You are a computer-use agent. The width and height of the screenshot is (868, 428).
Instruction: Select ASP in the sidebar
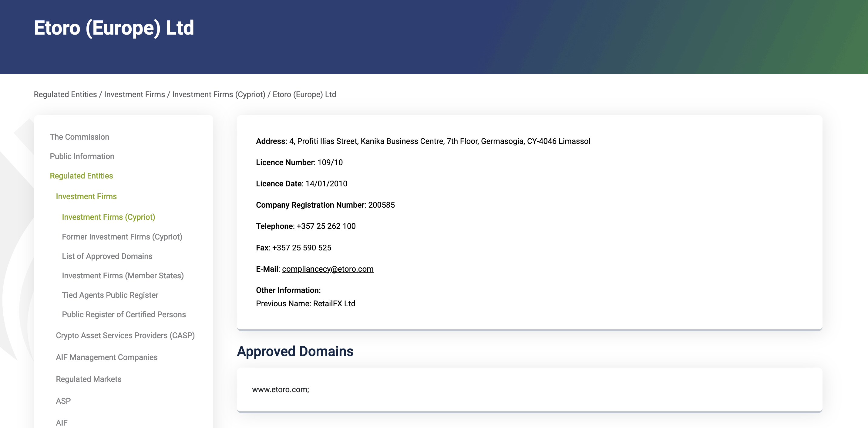coord(63,401)
